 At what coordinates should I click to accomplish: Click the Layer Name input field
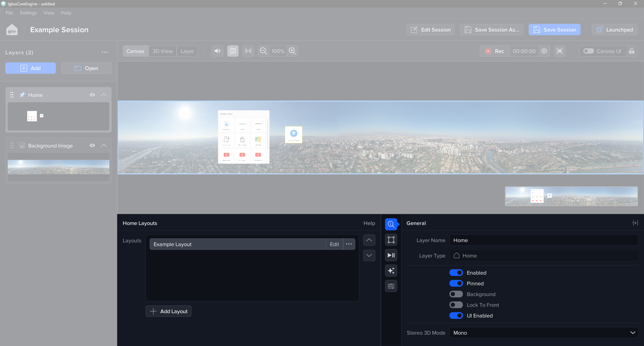coord(544,240)
